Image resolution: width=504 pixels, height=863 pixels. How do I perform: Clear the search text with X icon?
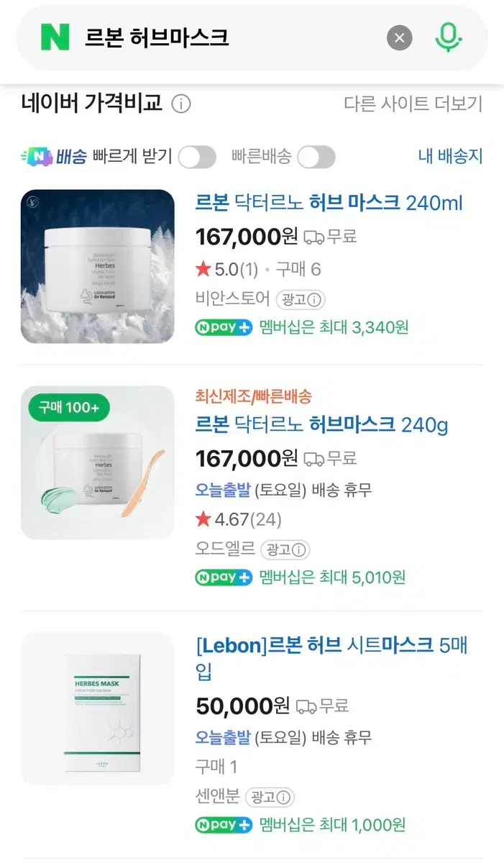coord(400,37)
